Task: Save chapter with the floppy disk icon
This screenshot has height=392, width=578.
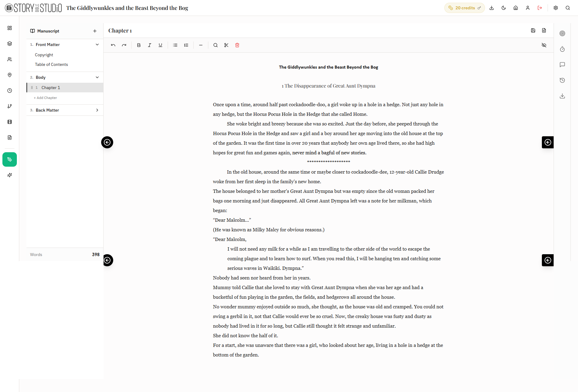Action: 533,30
